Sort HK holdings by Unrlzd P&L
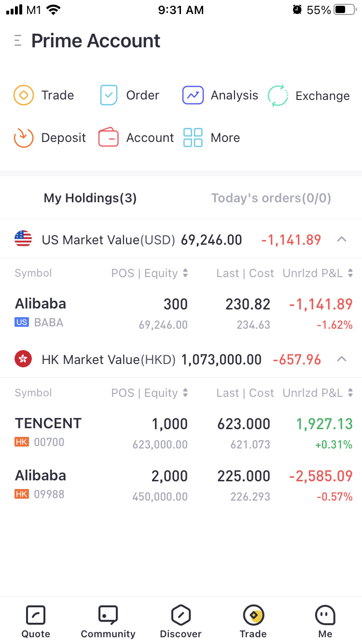 tap(318, 393)
